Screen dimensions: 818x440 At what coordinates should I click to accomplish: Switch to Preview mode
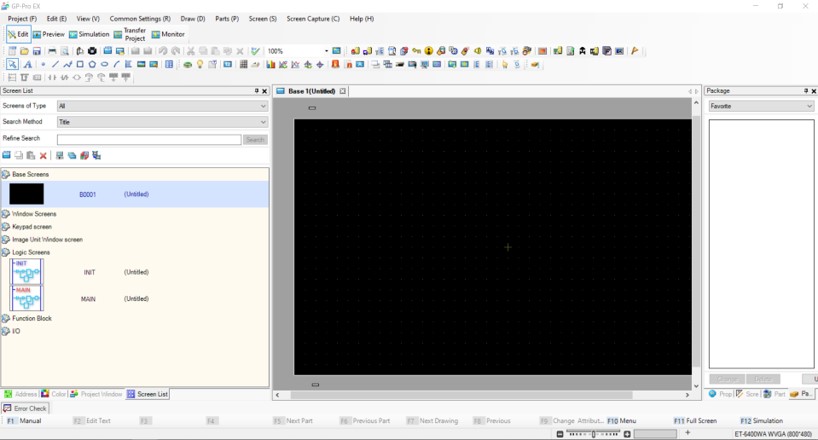click(x=49, y=34)
